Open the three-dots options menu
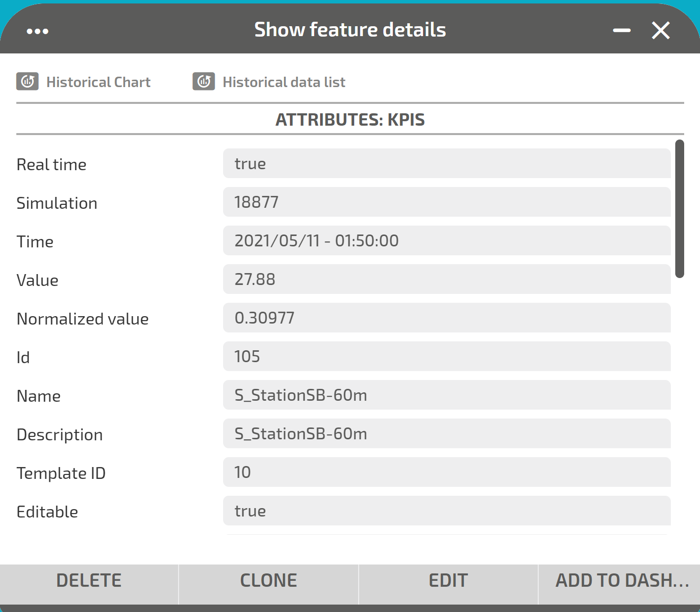This screenshot has height=612, width=700. (38, 31)
